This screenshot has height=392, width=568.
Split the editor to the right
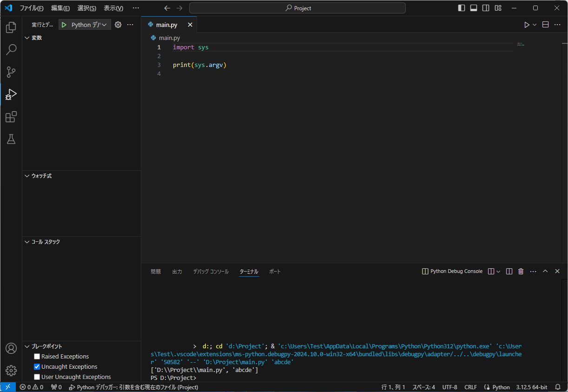tap(546, 25)
